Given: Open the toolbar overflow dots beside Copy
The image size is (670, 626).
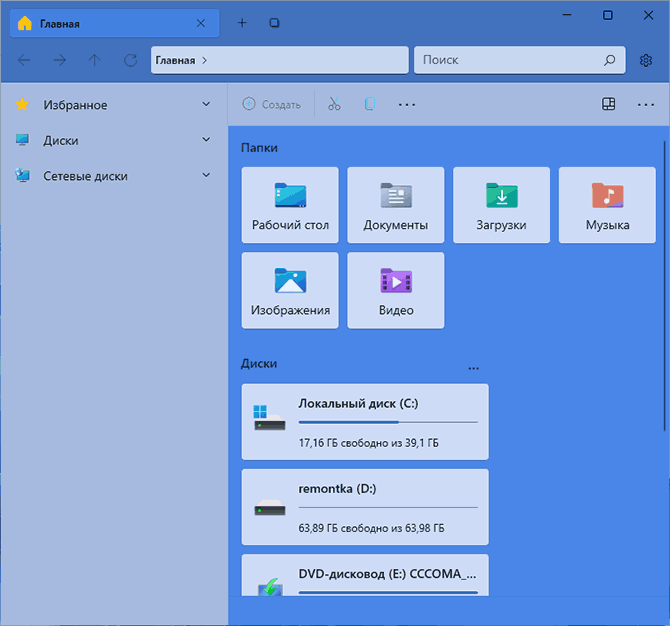Looking at the screenshot, I should pyautogui.click(x=406, y=104).
